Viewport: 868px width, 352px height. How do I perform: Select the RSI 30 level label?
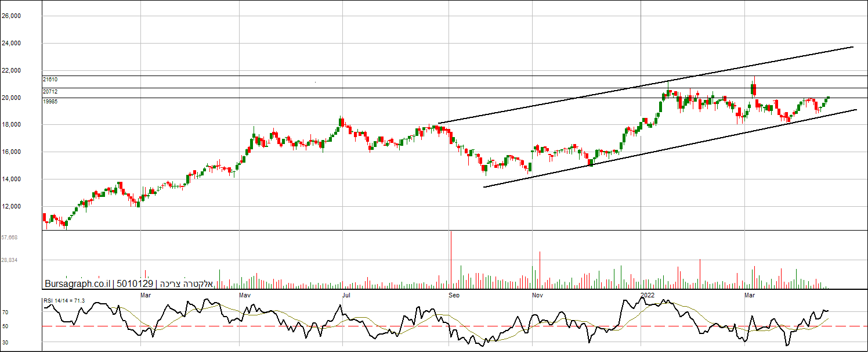(x=5, y=343)
